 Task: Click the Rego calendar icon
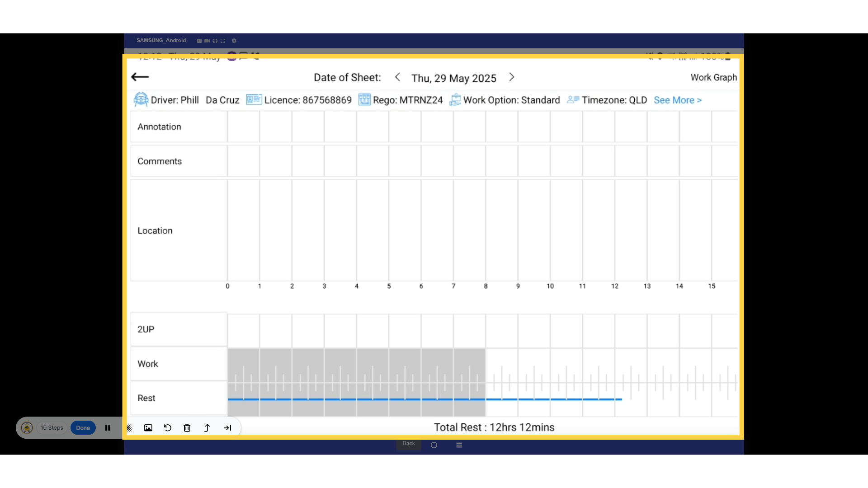364,99
